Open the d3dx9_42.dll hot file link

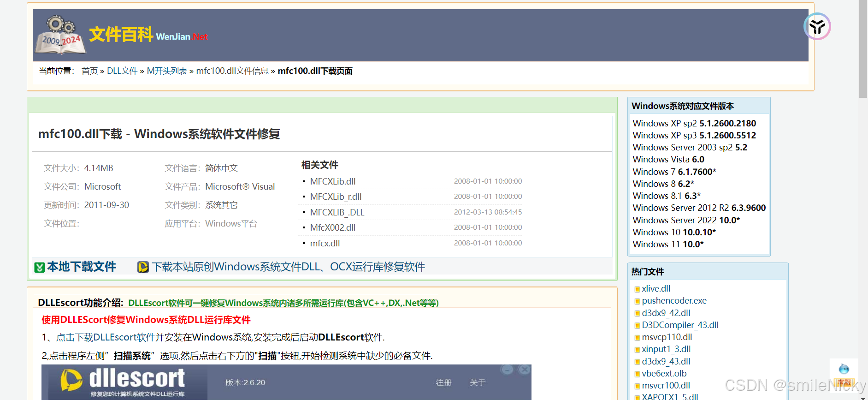click(666, 313)
